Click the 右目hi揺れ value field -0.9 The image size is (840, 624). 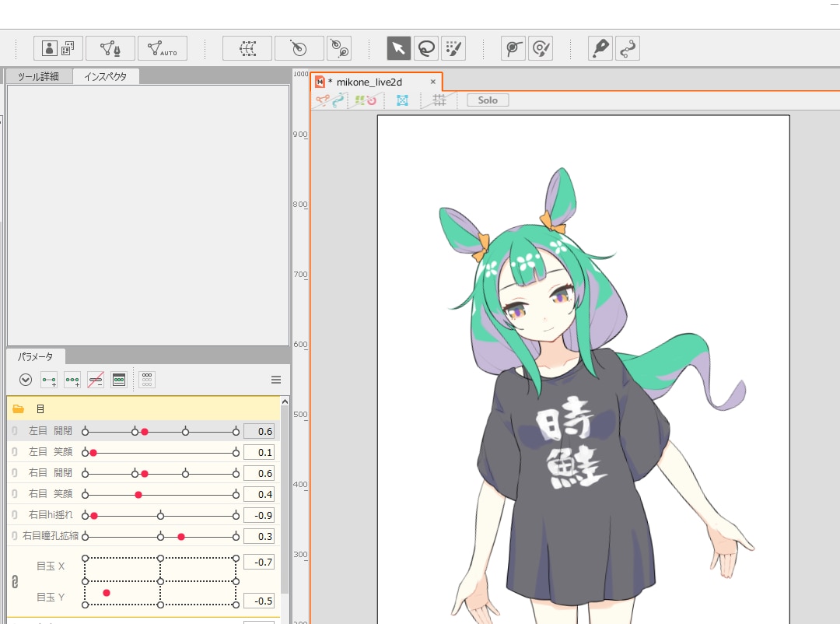(259, 515)
